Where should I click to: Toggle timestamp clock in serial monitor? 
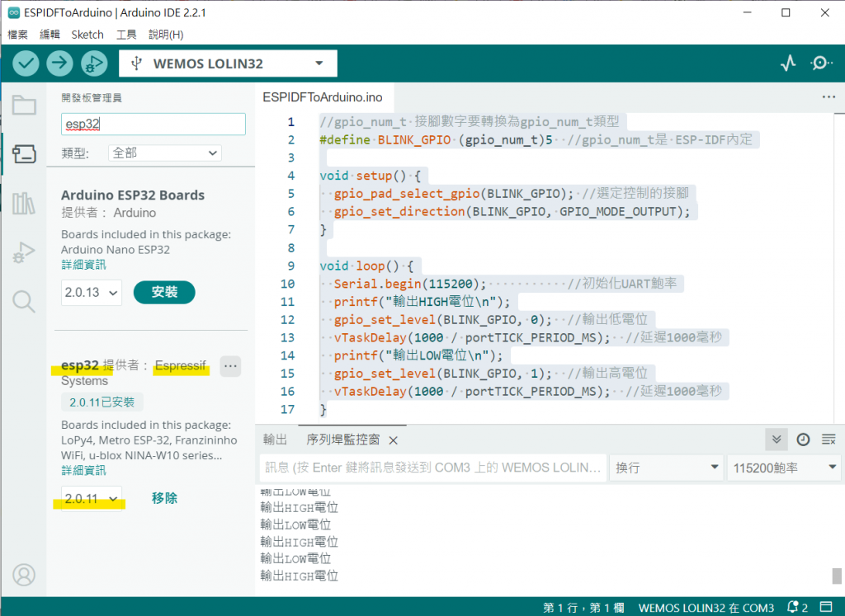click(x=803, y=440)
